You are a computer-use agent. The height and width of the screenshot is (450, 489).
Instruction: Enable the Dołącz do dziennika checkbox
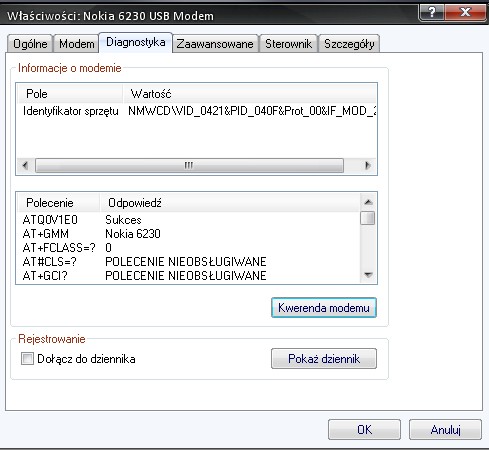pyautogui.click(x=27, y=359)
